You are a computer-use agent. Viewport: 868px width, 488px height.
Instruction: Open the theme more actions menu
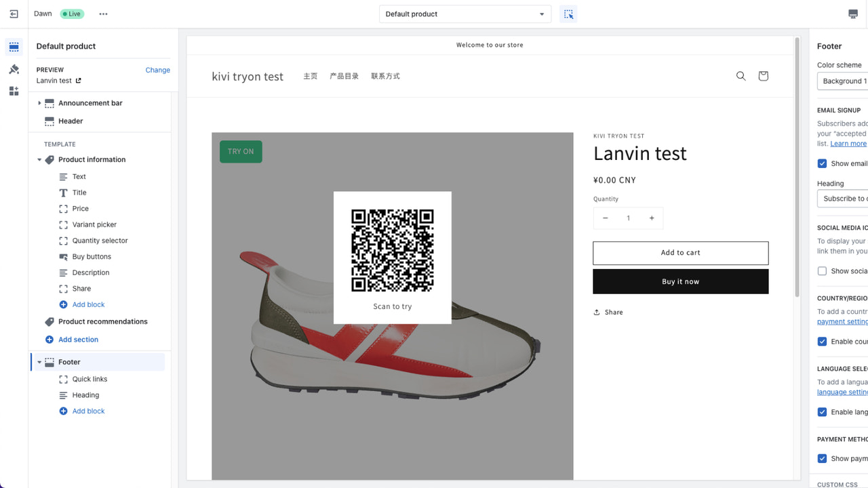click(x=103, y=14)
